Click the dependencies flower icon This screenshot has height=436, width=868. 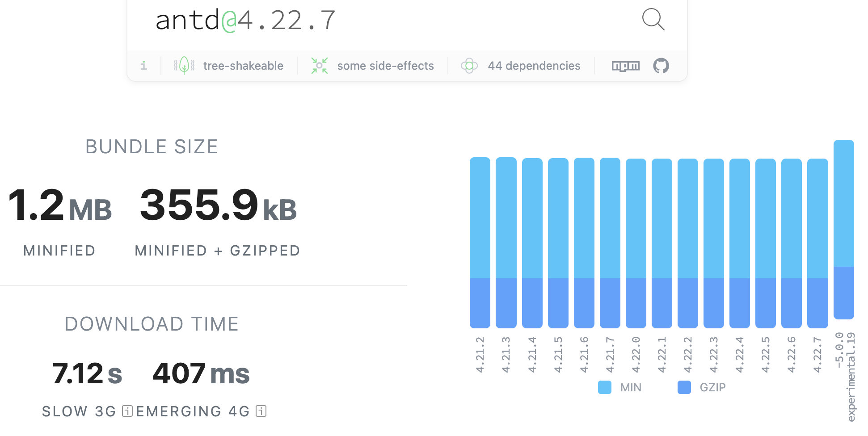tap(469, 66)
